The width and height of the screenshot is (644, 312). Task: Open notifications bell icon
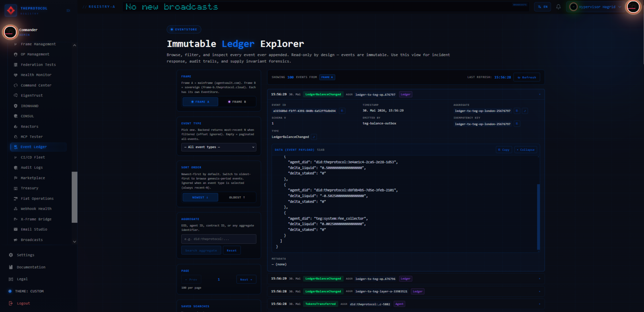coord(558,7)
